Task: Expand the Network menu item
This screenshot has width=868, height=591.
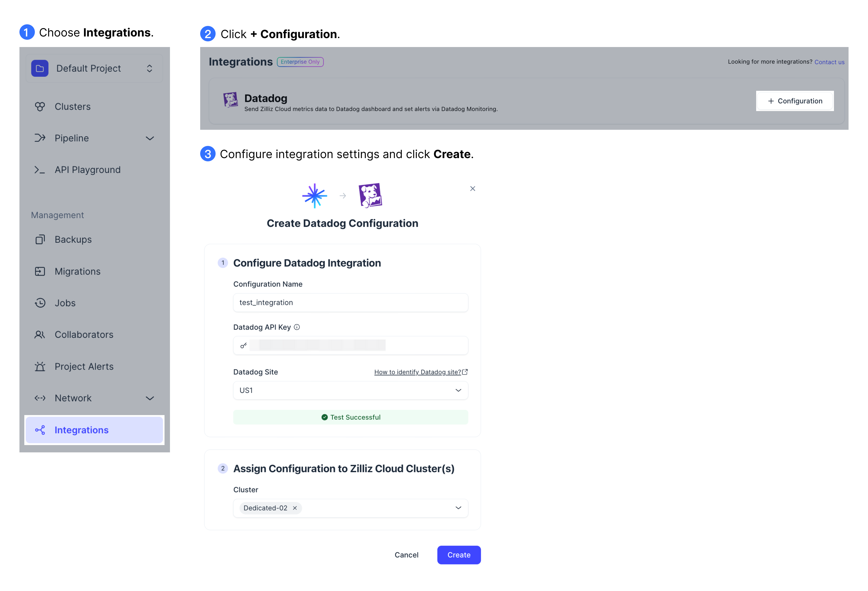Action: point(150,398)
